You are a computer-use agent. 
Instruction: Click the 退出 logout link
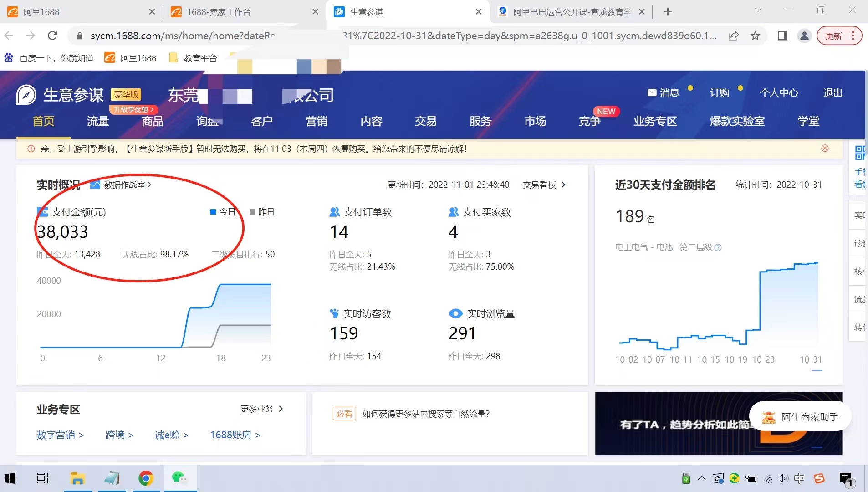click(832, 93)
